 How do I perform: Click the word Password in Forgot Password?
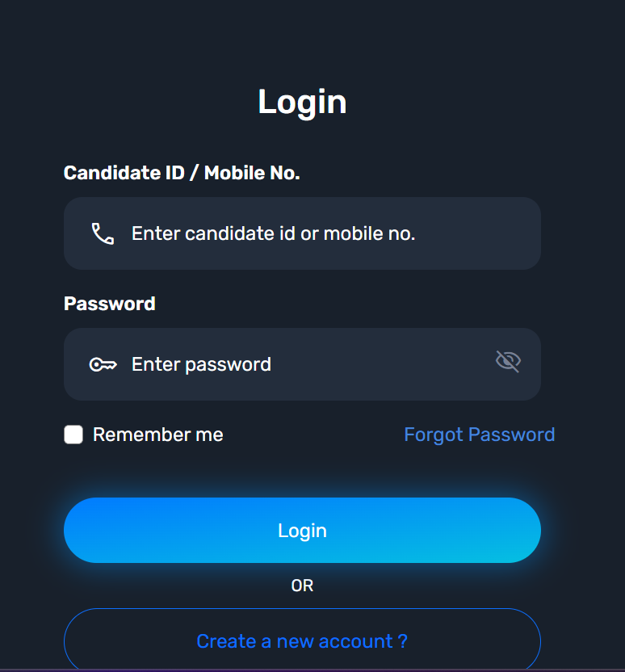[x=511, y=435]
